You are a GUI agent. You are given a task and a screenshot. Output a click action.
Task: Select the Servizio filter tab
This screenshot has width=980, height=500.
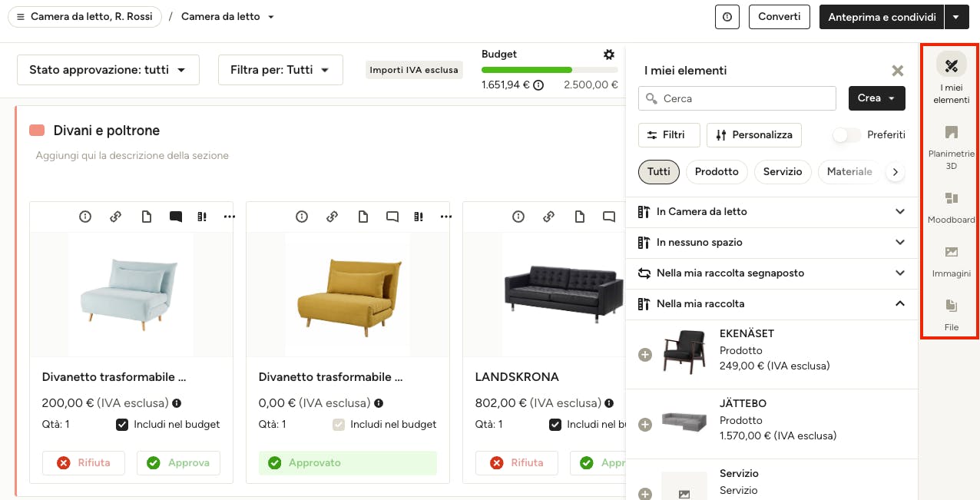point(783,172)
